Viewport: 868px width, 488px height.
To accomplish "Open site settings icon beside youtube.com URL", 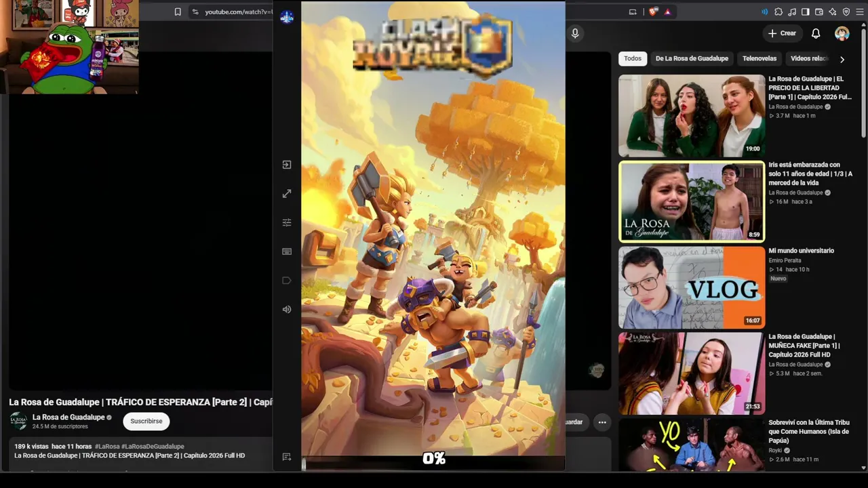I will (x=195, y=12).
